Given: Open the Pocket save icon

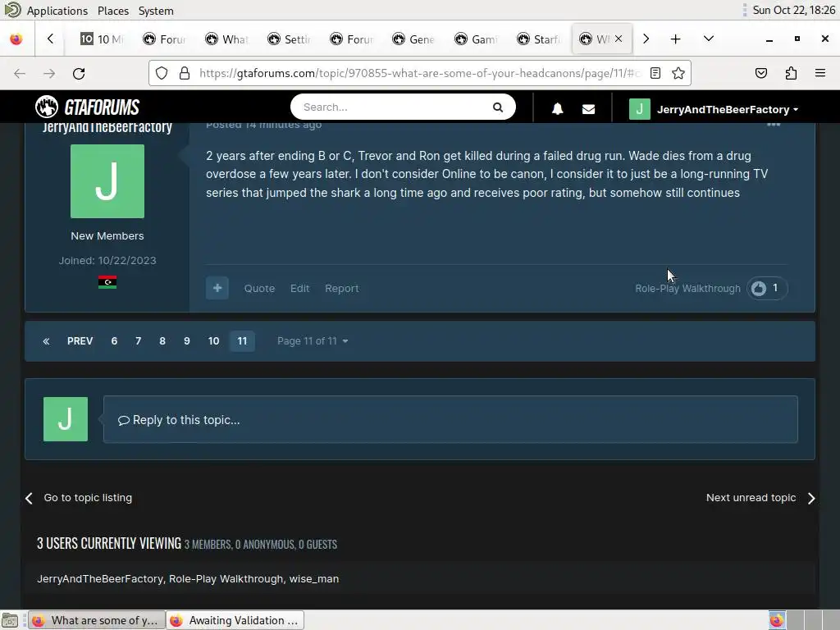Looking at the screenshot, I should 760,73.
